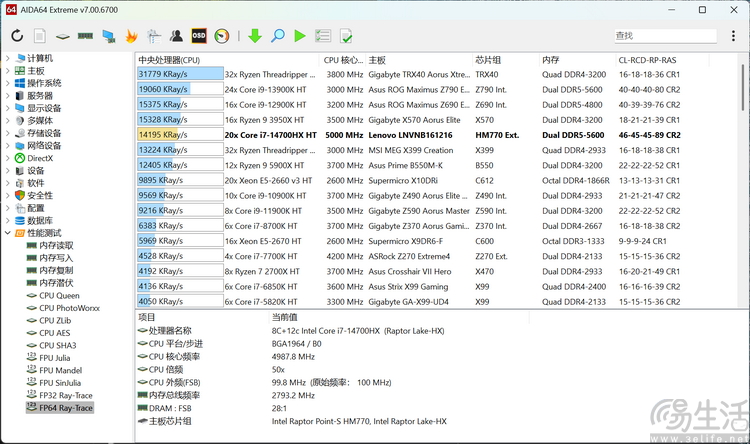
Task: Expand the 显示设备 tree node
Action: click(x=8, y=108)
